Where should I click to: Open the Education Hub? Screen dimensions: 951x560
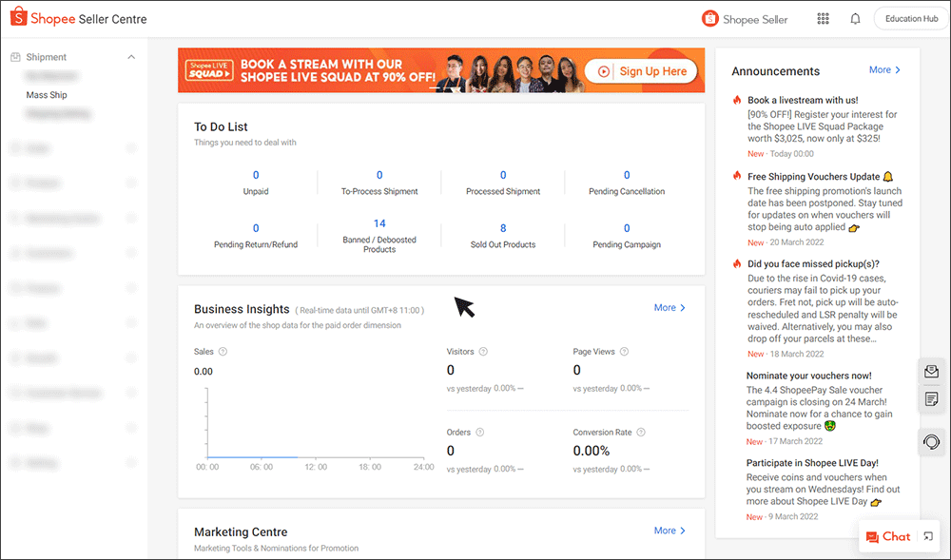pos(909,18)
